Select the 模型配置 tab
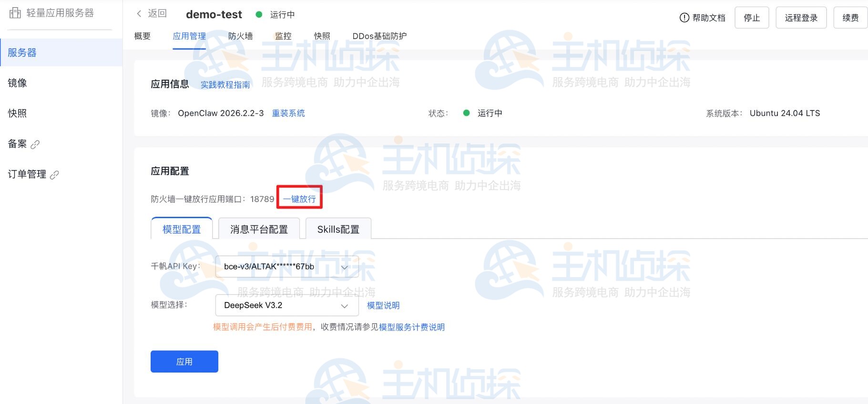The height and width of the screenshot is (404, 868). point(182,229)
